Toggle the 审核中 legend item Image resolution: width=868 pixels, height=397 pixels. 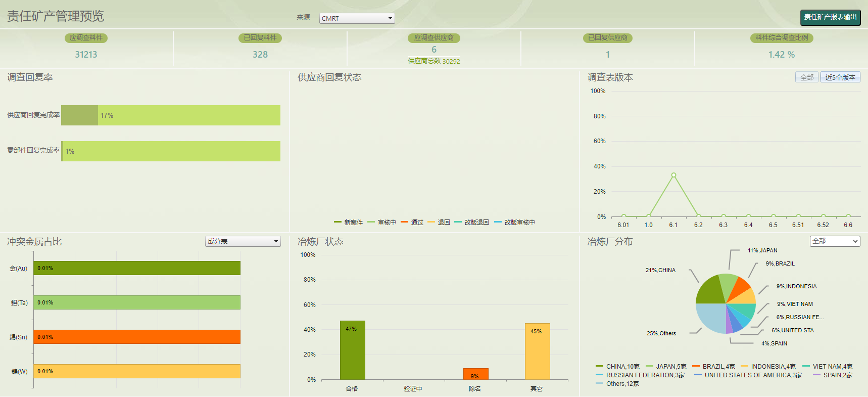tap(382, 222)
